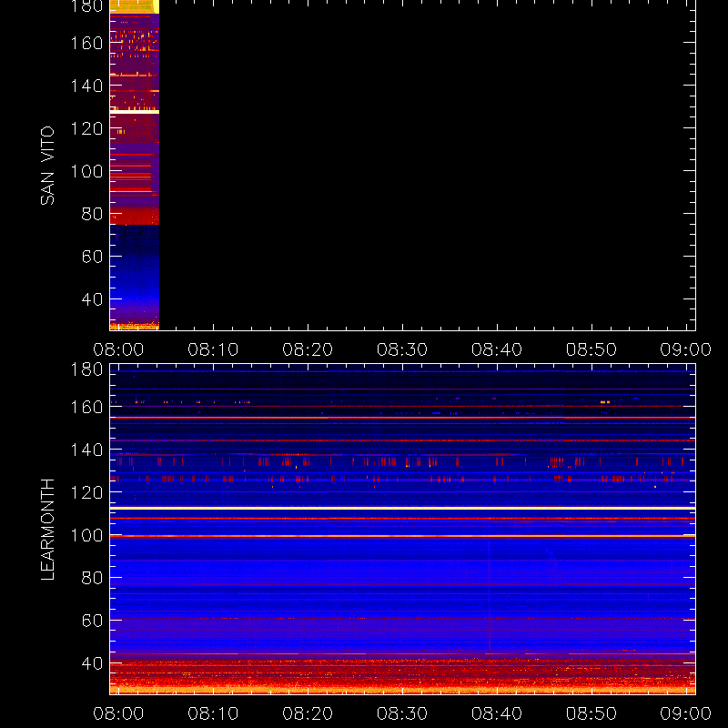This screenshot has width=728, height=728.
Task: Click the bright yellow band in LEARMONTH spectrogram
Action: tap(402, 509)
